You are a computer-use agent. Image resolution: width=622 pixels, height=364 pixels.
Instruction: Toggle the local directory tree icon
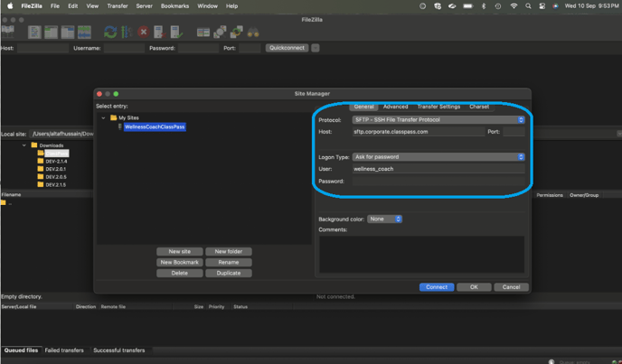52,33
